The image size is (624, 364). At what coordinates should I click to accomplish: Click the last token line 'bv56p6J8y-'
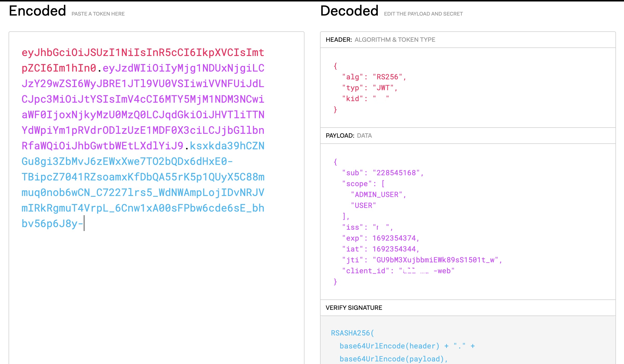(52, 224)
